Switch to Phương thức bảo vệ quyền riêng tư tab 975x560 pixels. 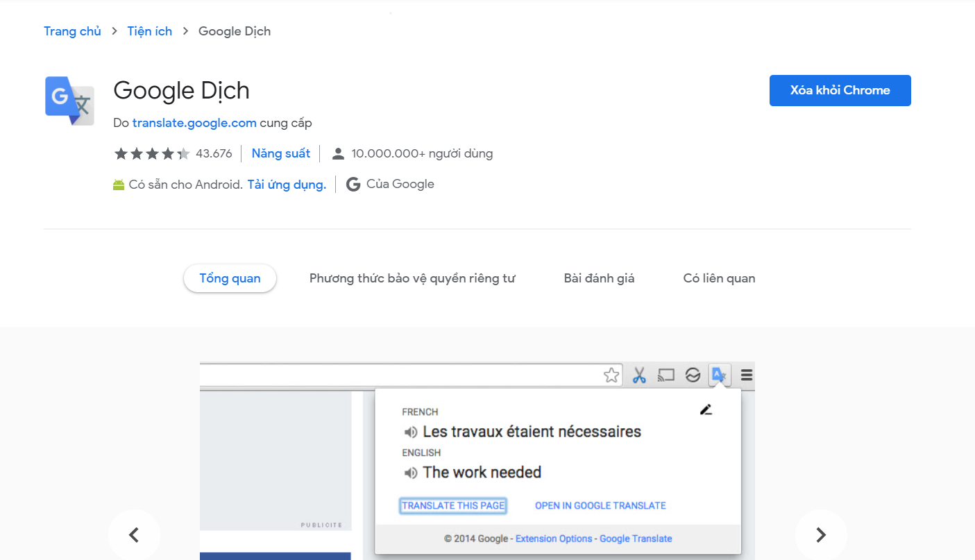tap(412, 278)
